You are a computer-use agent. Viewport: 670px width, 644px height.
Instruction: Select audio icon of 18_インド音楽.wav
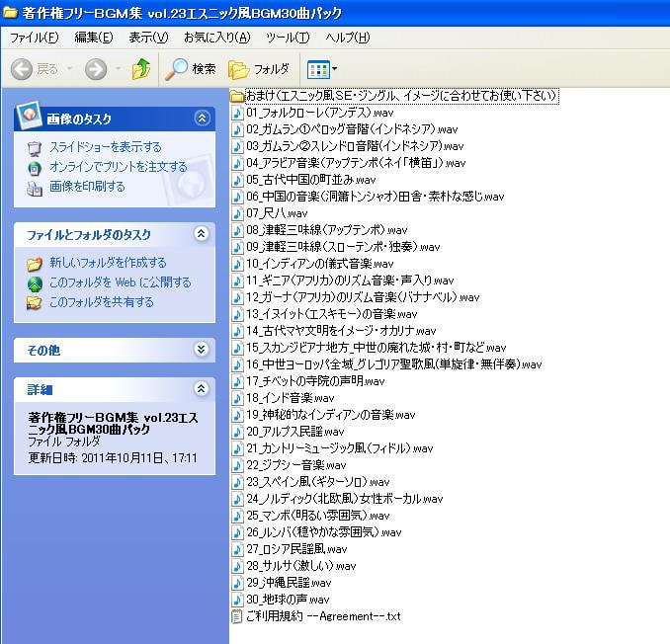[x=237, y=398]
